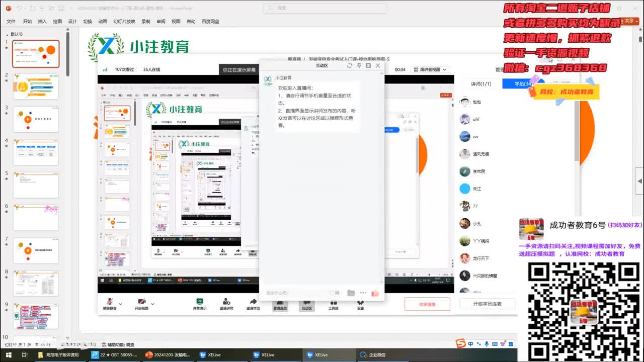Viewport: 644px width, 362px height.
Task: Open the folder icon in chat input bar
Action: (351, 293)
